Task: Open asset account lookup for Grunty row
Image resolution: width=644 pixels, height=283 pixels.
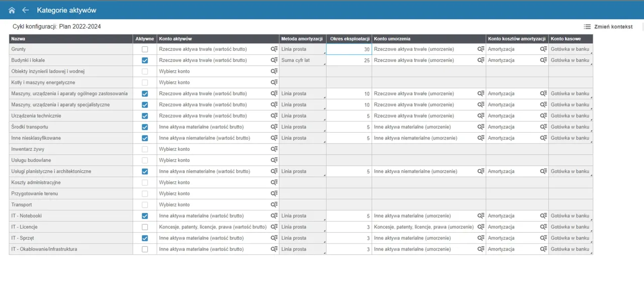Action: tap(274, 49)
